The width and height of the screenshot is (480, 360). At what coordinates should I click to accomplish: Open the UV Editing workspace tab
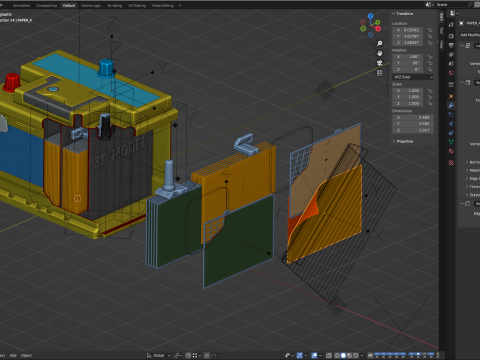click(137, 5)
